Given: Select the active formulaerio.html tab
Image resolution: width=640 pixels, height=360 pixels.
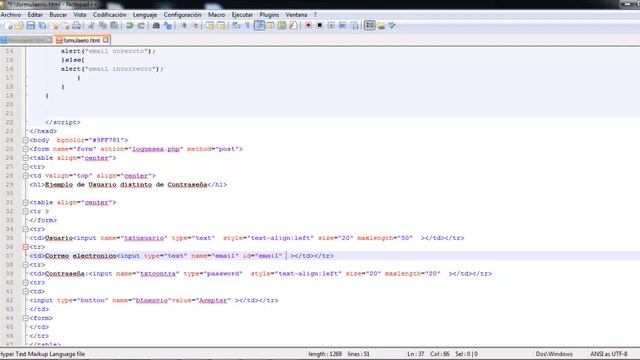Looking at the screenshot, I should [82, 40].
